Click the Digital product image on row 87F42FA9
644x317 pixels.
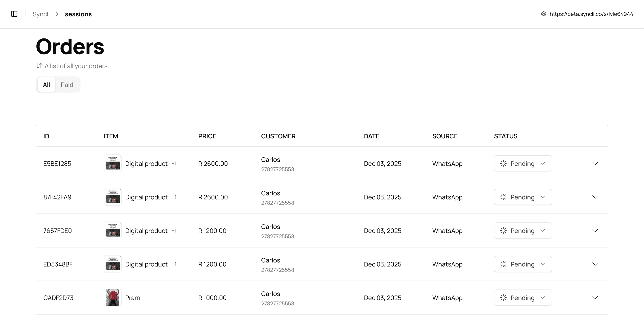pos(112,197)
